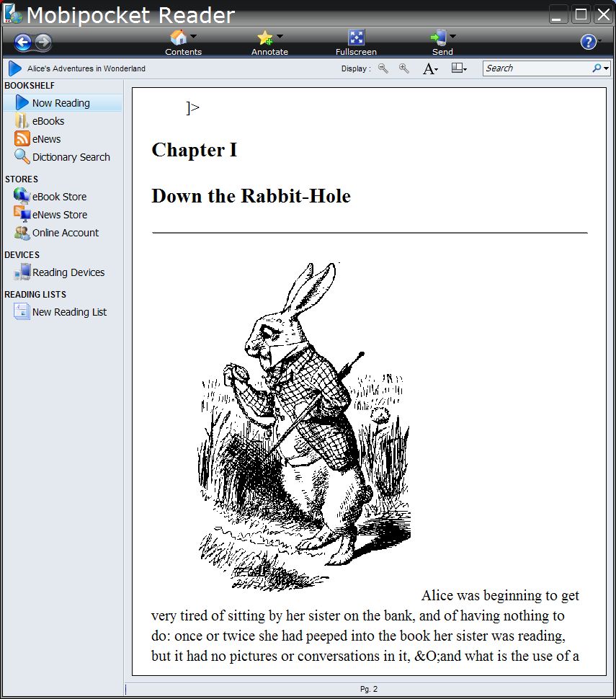616x699 pixels.
Task: Click the White Rabbit illustration
Action: click(304, 427)
